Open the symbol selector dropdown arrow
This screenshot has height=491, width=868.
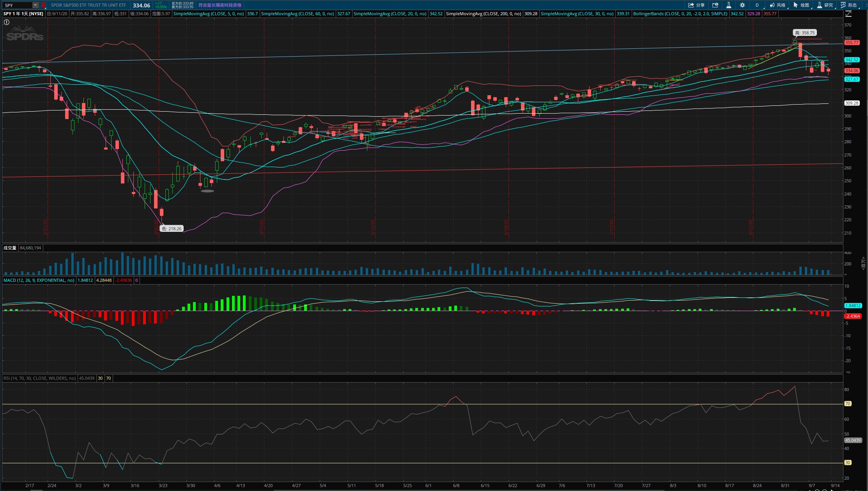pyautogui.click(x=35, y=5)
